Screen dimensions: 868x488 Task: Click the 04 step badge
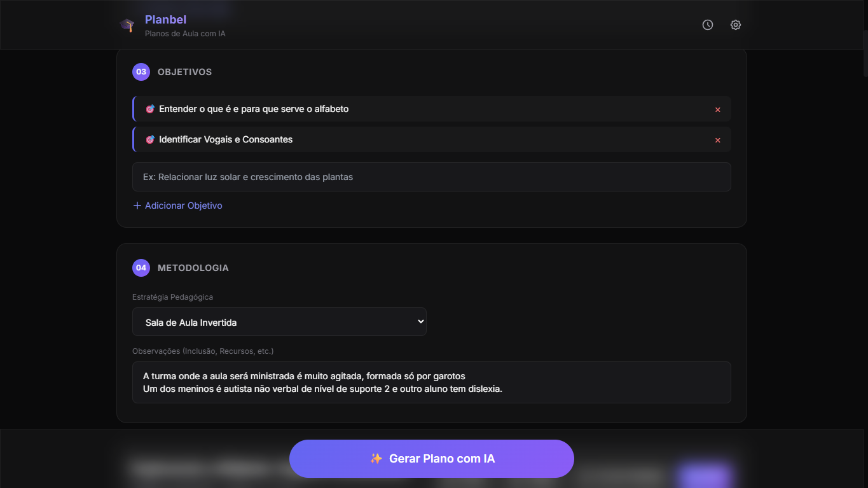click(x=141, y=268)
